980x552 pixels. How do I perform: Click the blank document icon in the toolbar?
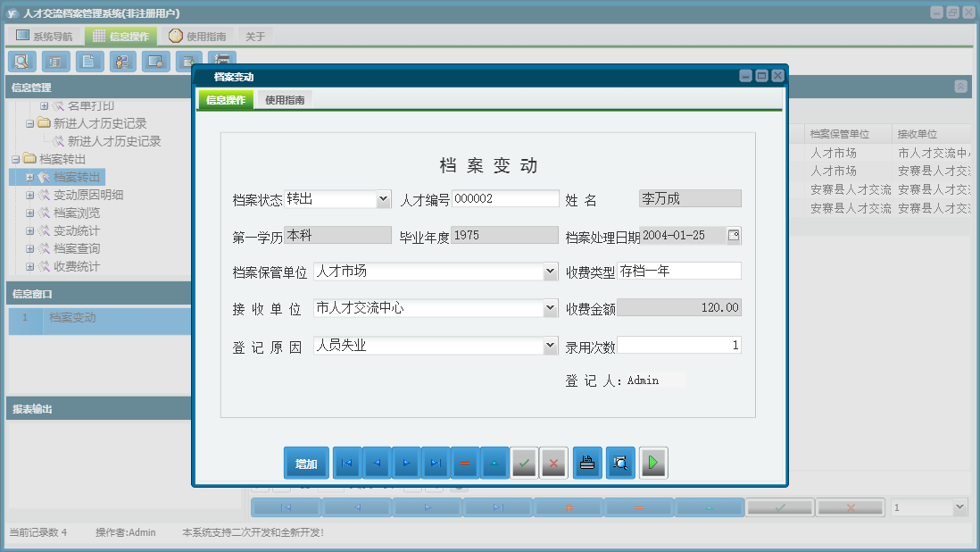(x=90, y=61)
